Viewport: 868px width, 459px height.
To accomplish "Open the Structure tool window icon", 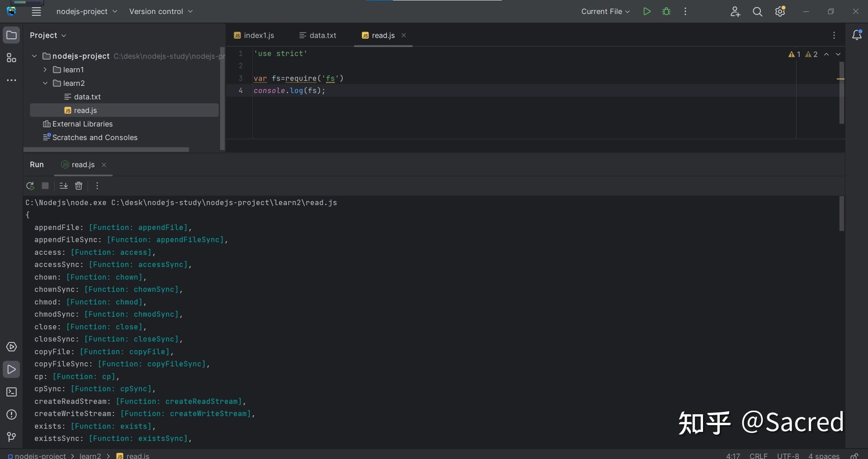I will (12, 58).
